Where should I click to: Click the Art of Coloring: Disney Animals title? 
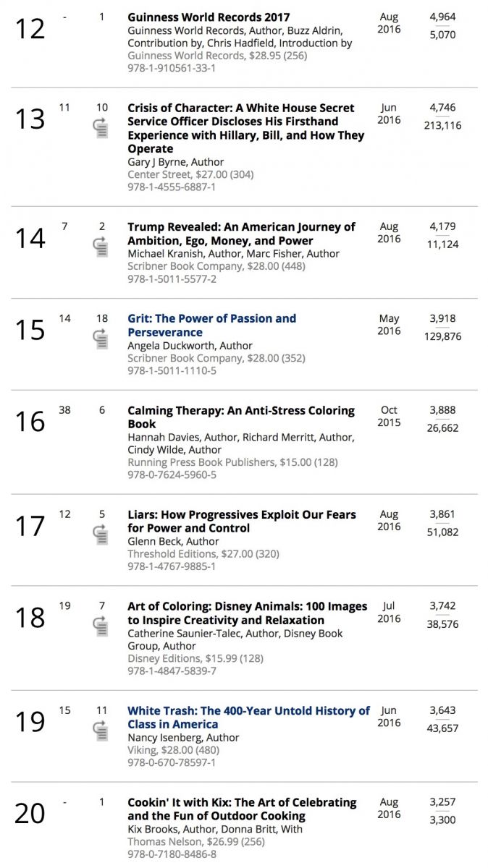pos(248,613)
